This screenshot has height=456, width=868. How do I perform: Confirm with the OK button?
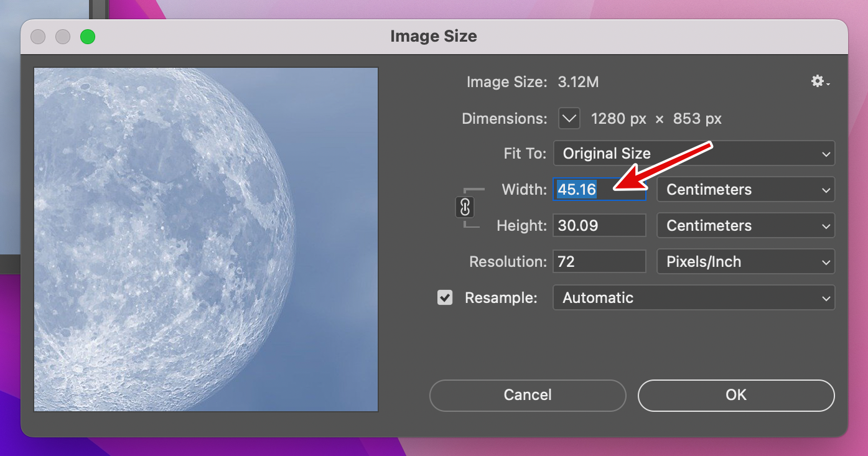point(736,396)
